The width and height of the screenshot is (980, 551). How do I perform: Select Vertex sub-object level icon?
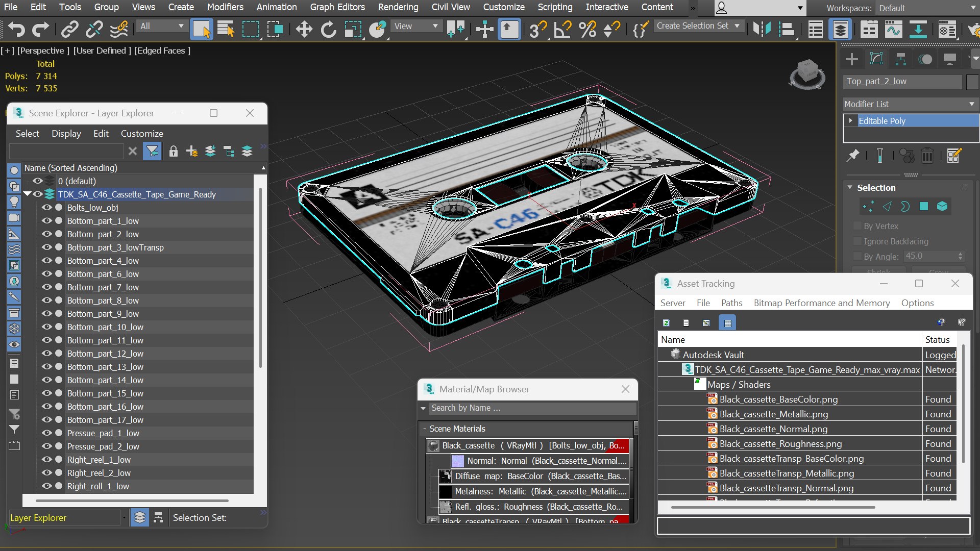868,206
